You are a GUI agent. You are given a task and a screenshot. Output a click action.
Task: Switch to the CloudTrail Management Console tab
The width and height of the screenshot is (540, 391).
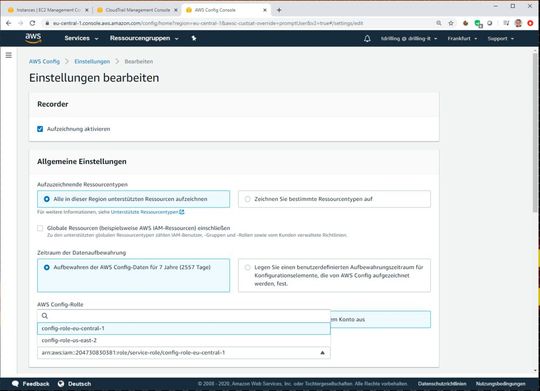pos(137,10)
